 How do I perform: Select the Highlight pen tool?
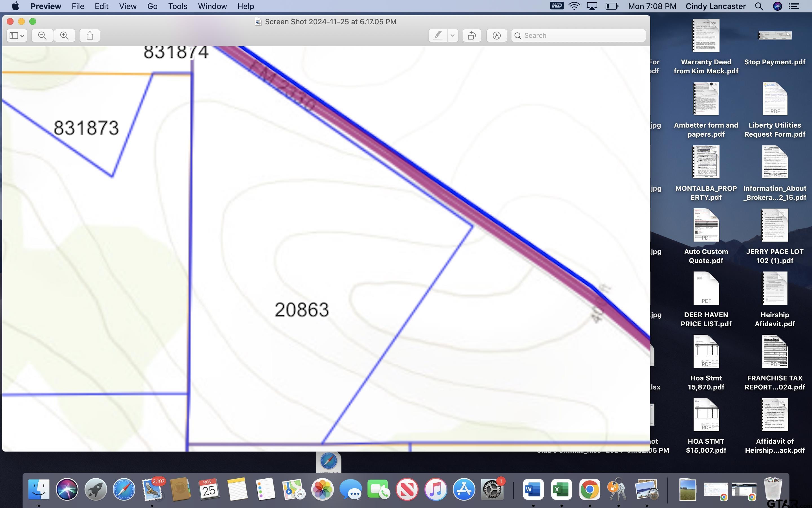point(438,35)
